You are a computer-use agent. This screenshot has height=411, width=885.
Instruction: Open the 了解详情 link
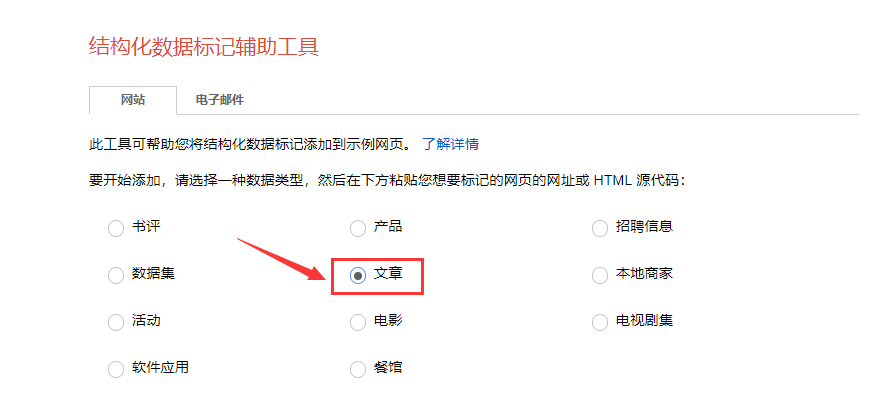451,144
